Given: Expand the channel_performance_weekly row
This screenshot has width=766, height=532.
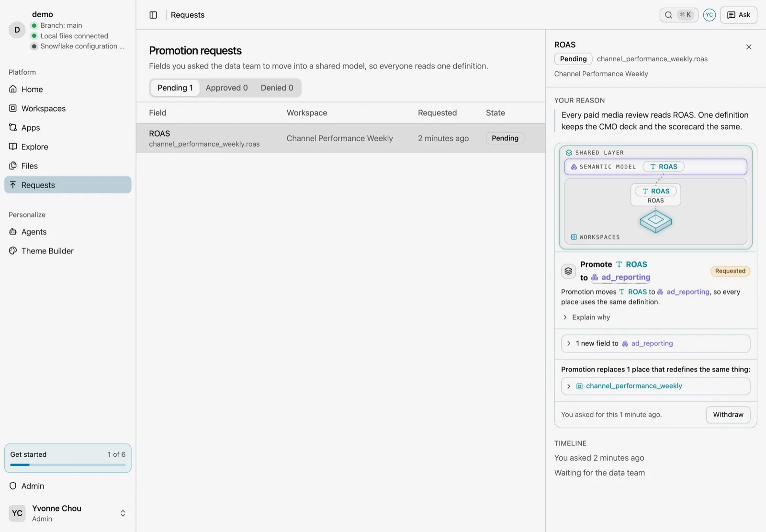Looking at the screenshot, I should [x=655, y=386].
